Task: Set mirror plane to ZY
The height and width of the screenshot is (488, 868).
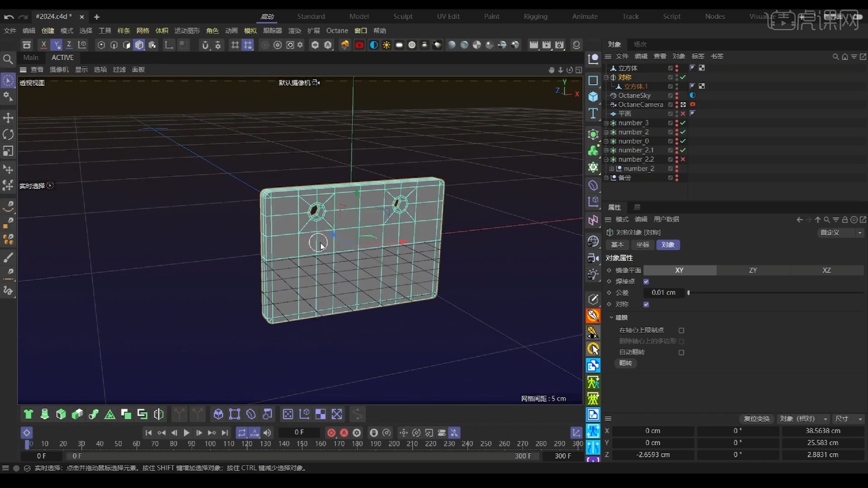Action: [x=753, y=270]
